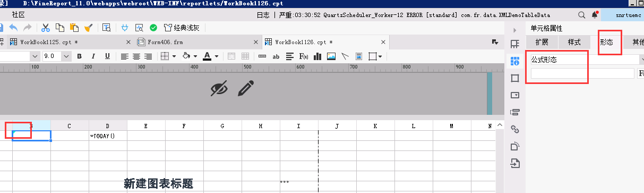The width and height of the screenshot is (644, 193).
Task: Insert rich text lines icon
Action: 290,56
